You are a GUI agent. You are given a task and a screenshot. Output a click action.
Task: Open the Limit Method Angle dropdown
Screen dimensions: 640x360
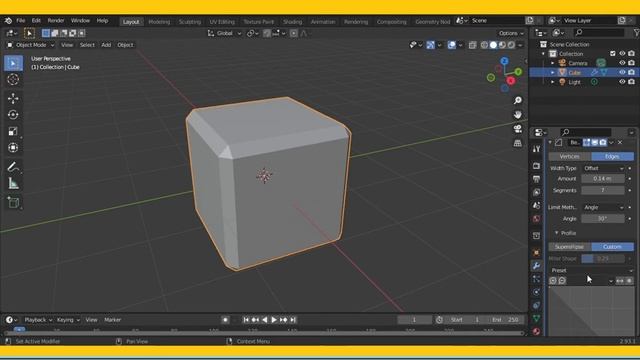click(x=603, y=207)
